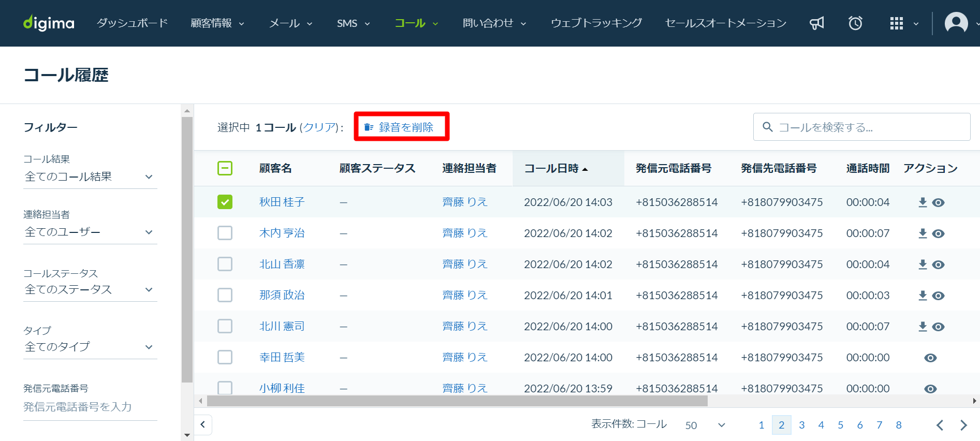Viewport: 980px width, 441px height.
Task: Open the alarm clock reminders icon
Action: (x=855, y=23)
